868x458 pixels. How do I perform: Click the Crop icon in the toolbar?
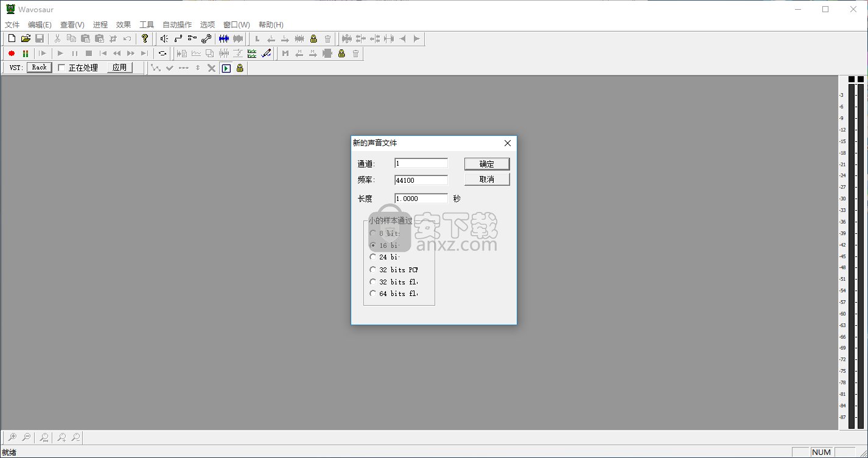click(x=113, y=38)
